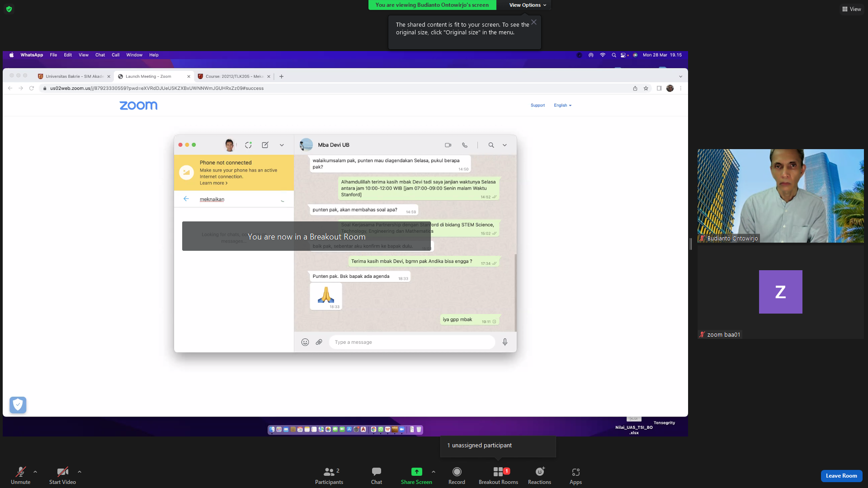Reload the browser page
Screen dimensions: 868x488
click(x=32, y=88)
